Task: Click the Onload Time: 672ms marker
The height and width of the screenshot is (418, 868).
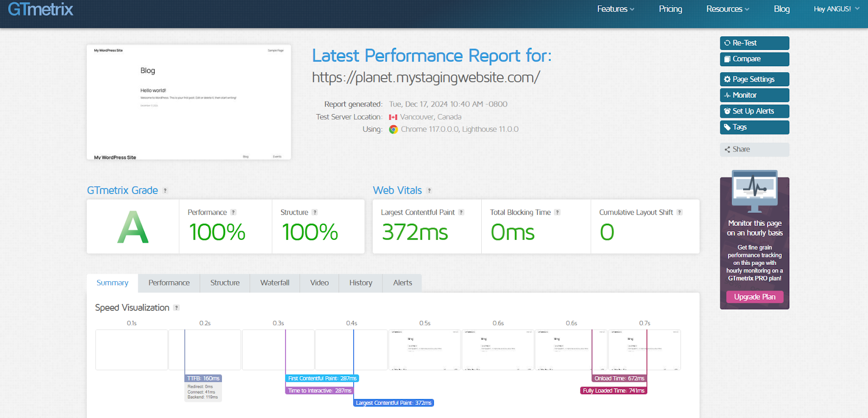Action: [620, 378]
